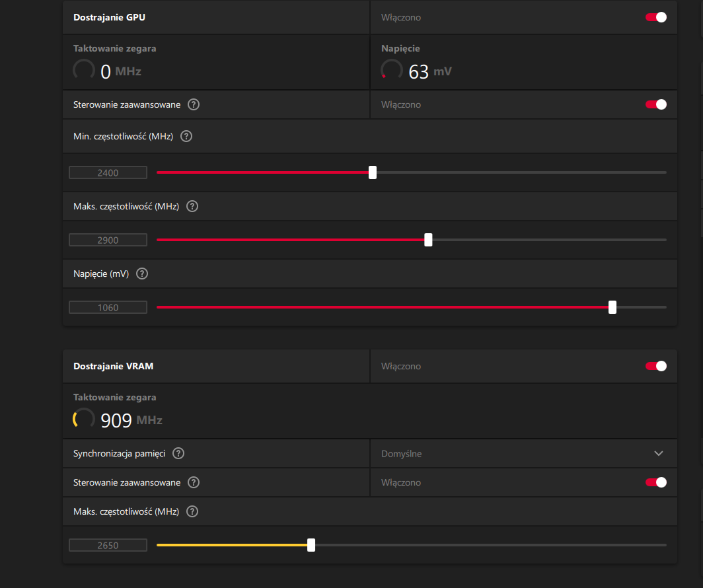Open help for Synchronizacja pamięci
703x588 pixels.
178,453
